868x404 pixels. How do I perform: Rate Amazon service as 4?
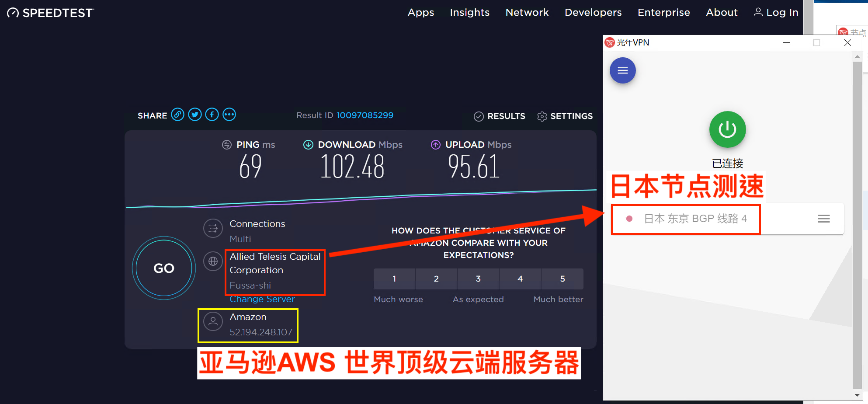tap(520, 279)
